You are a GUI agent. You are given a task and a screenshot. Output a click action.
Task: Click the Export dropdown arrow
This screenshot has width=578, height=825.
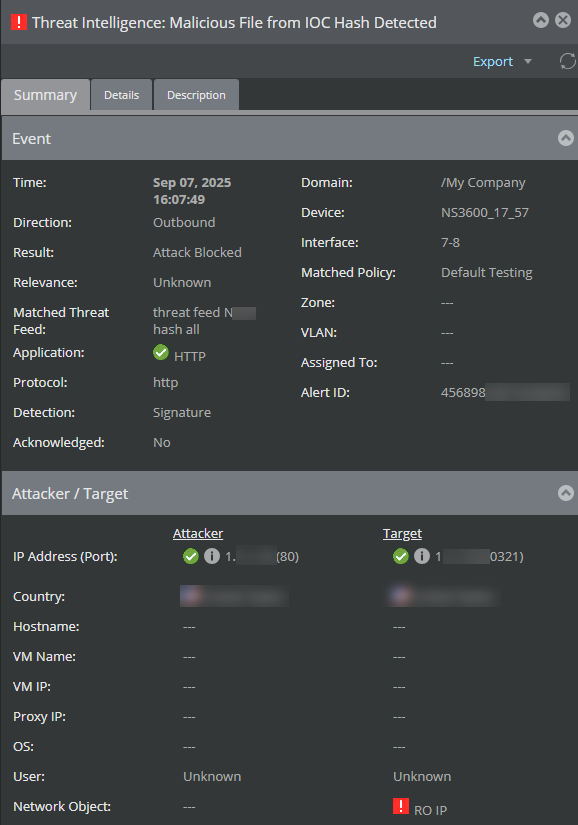[528, 62]
